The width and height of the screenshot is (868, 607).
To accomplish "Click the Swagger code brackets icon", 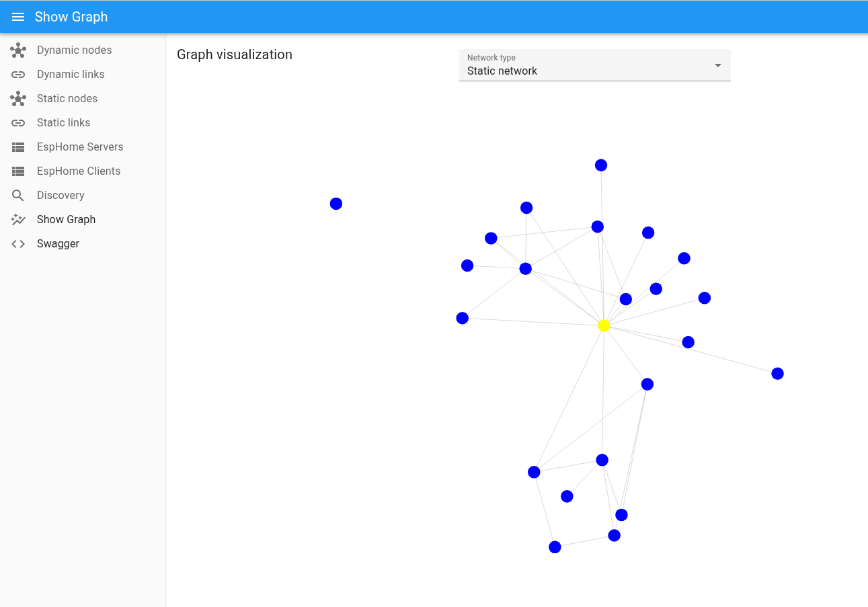I will pos(18,244).
